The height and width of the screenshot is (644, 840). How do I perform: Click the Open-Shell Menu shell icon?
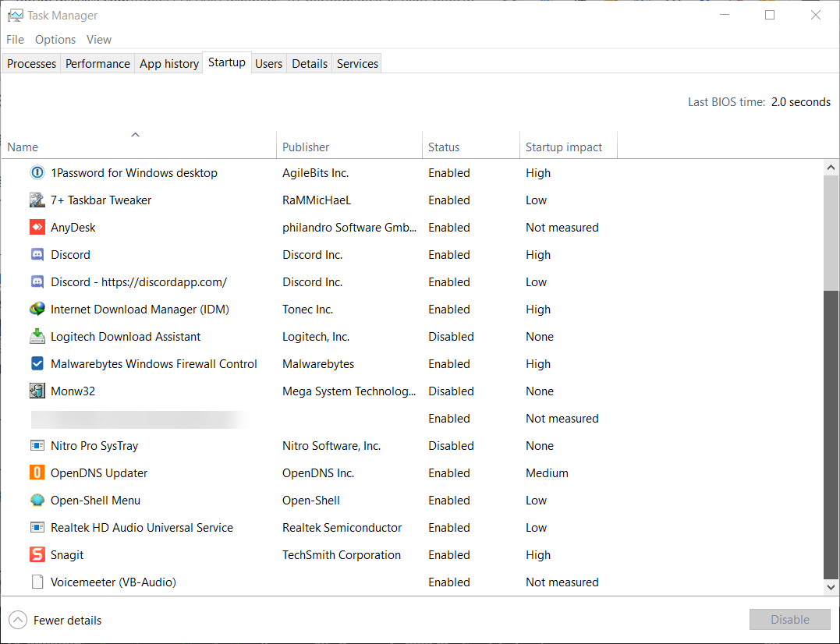(37, 501)
